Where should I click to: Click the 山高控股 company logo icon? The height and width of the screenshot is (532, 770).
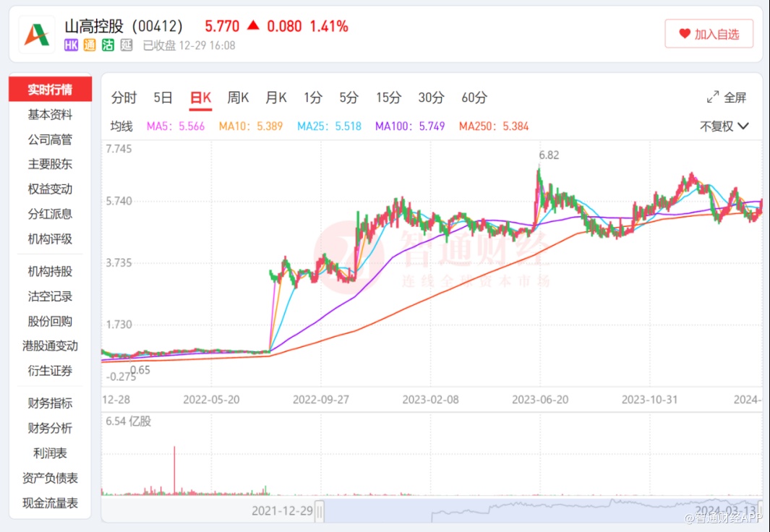pos(36,35)
